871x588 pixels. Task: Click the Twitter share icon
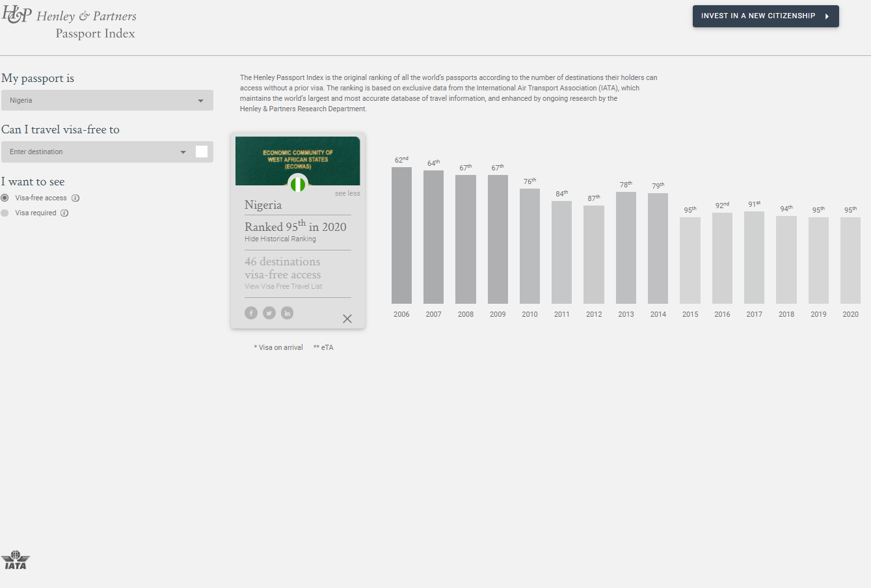(269, 313)
